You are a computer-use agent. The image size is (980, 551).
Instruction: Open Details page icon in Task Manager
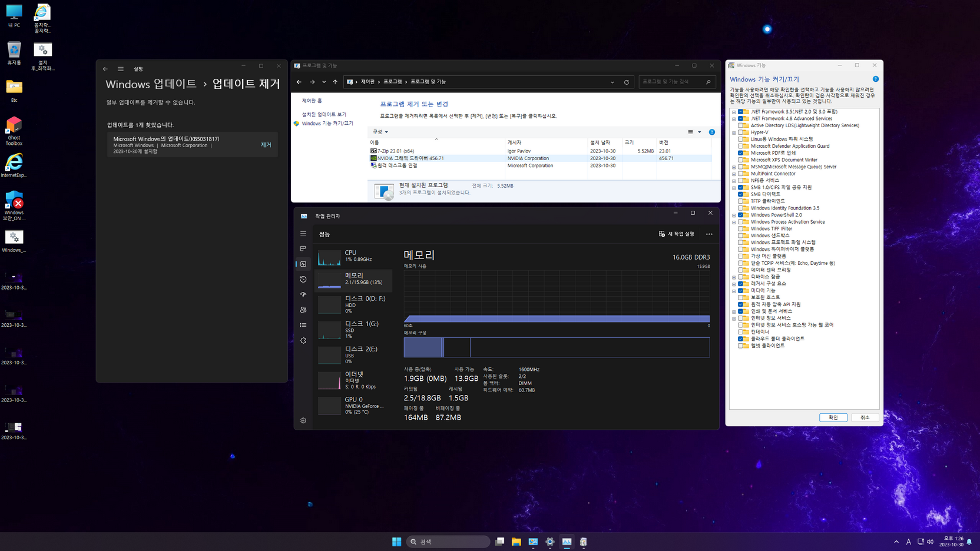[x=303, y=325]
